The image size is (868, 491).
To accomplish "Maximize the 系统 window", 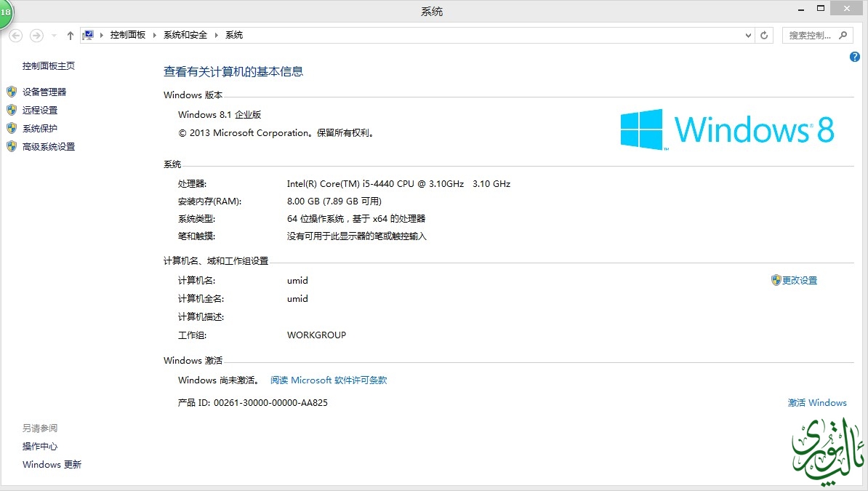I will pos(821,8).
